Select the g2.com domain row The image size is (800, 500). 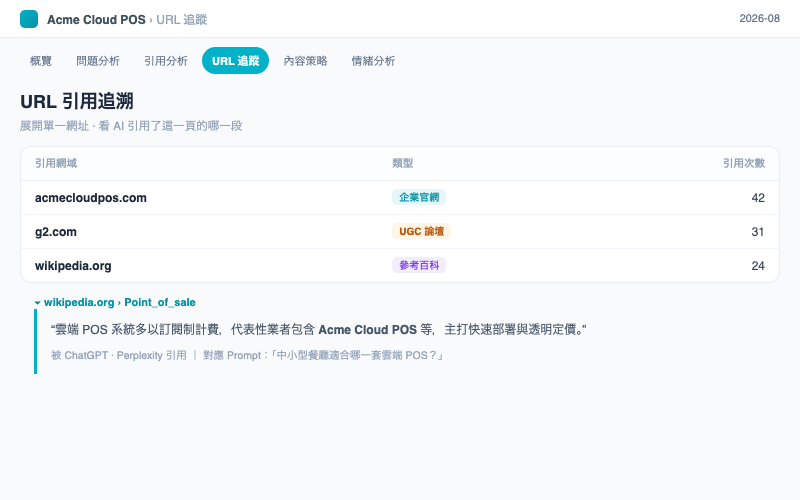400,232
